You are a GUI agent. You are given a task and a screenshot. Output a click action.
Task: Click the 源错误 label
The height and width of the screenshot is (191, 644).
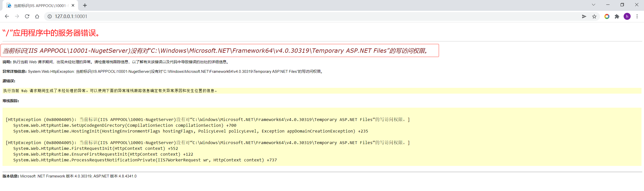[9, 81]
